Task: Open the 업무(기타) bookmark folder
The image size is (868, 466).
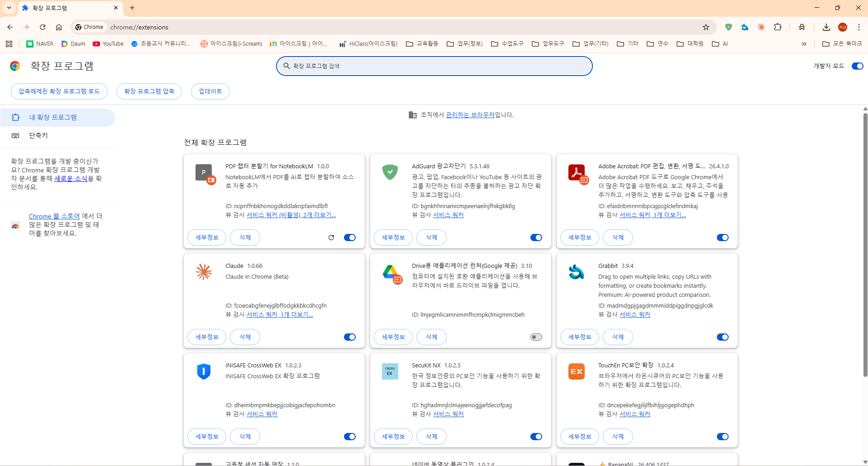Action: point(591,44)
